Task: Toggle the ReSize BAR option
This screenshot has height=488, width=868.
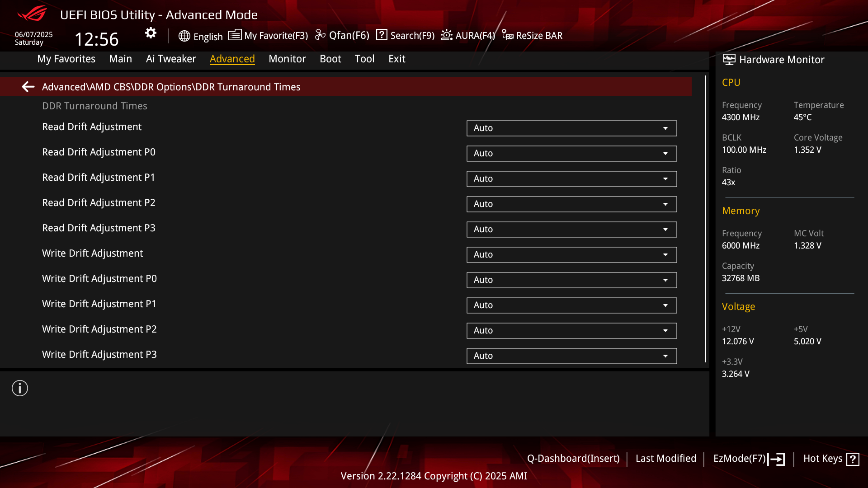Action: [x=532, y=35]
